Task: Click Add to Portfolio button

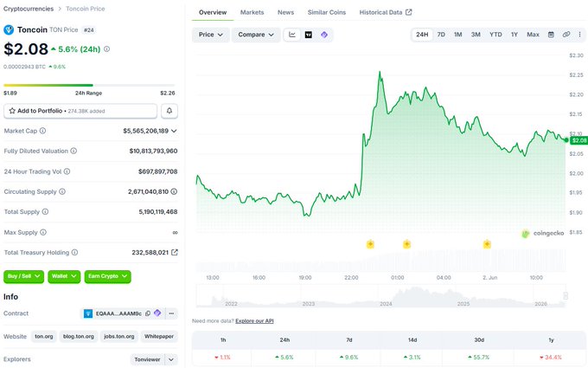Action: click(80, 111)
